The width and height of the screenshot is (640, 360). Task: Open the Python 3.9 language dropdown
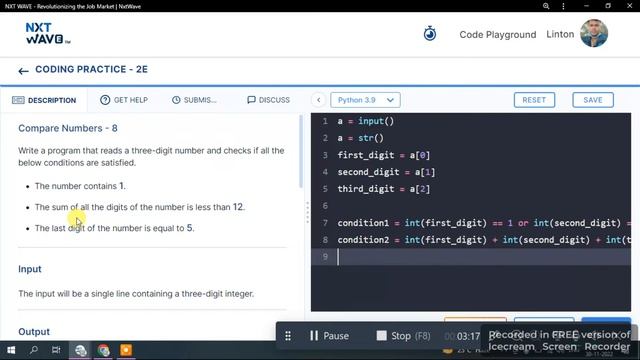(x=365, y=100)
